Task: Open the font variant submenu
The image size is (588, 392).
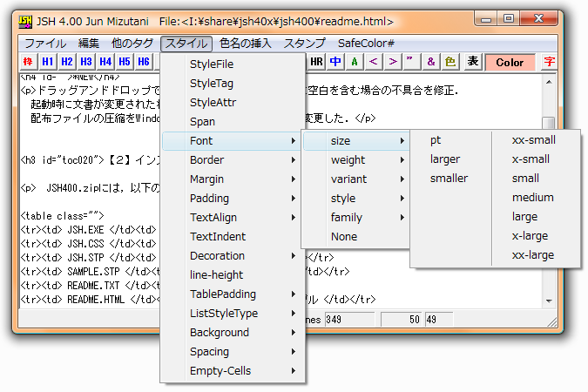Action: pos(356,179)
